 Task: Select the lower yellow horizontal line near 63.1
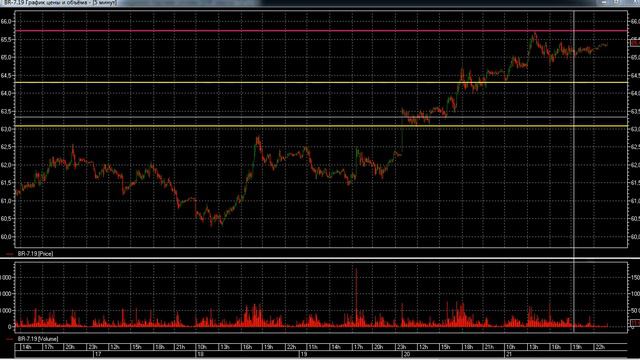click(x=321, y=127)
